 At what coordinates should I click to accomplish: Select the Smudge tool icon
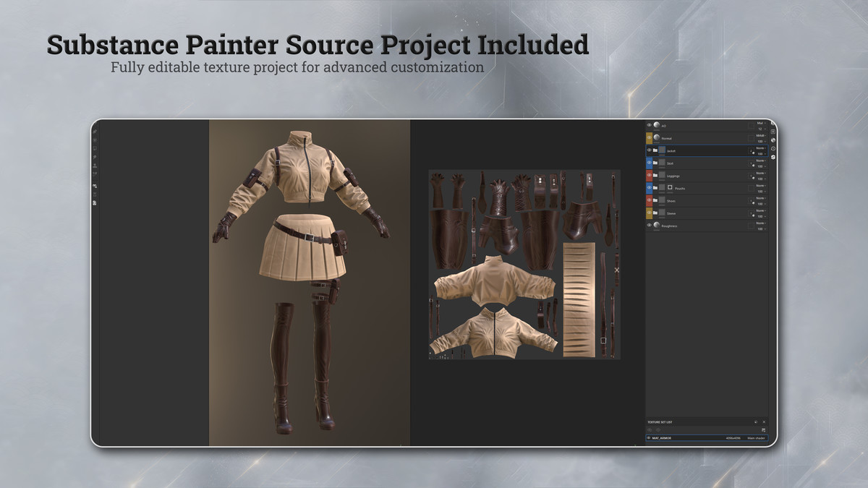(x=95, y=157)
